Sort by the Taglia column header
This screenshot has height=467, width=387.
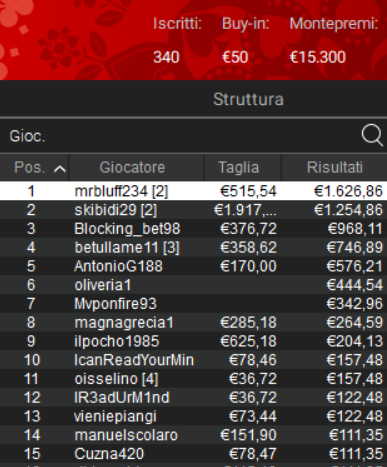click(x=239, y=167)
